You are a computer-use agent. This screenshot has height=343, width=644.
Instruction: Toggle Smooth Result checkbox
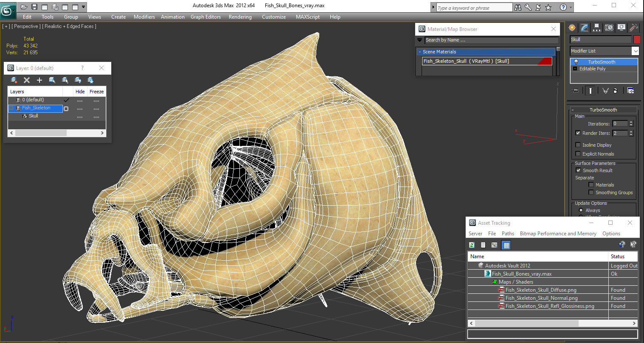point(578,170)
